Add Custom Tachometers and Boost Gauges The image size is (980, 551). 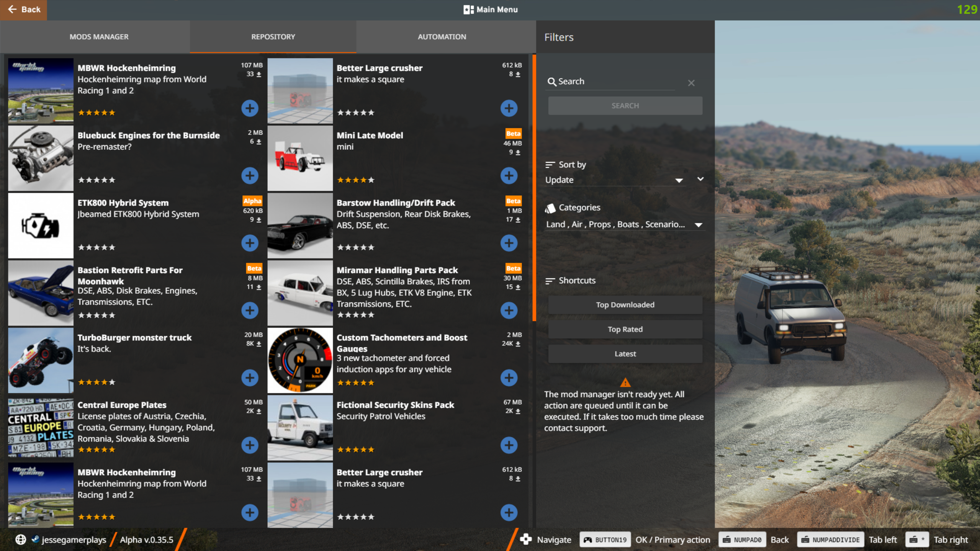click(x=509, y=378)
